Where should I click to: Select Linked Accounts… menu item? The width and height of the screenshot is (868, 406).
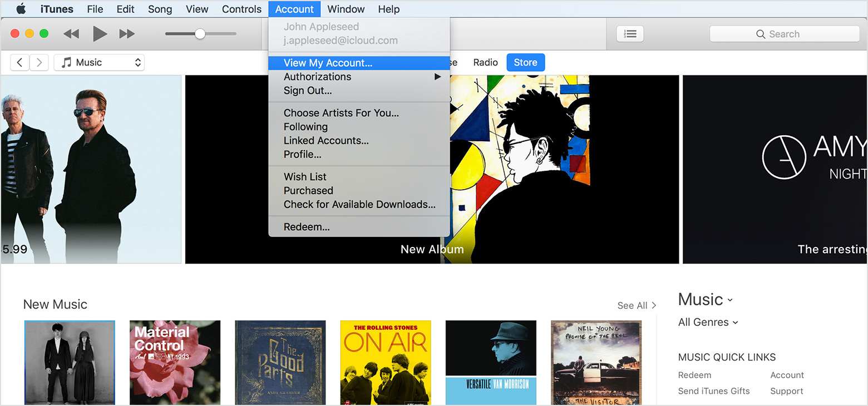[x=359, y=141]
